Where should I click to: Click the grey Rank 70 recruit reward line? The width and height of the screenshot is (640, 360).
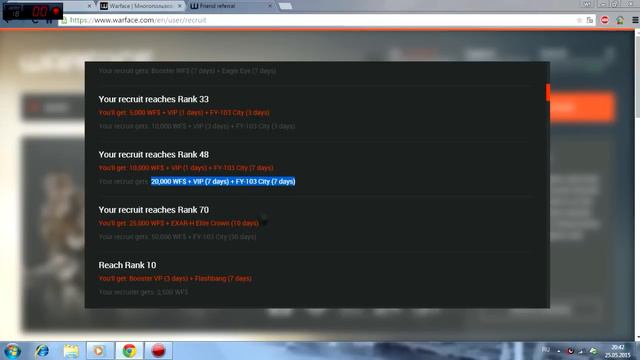(177, 237)
